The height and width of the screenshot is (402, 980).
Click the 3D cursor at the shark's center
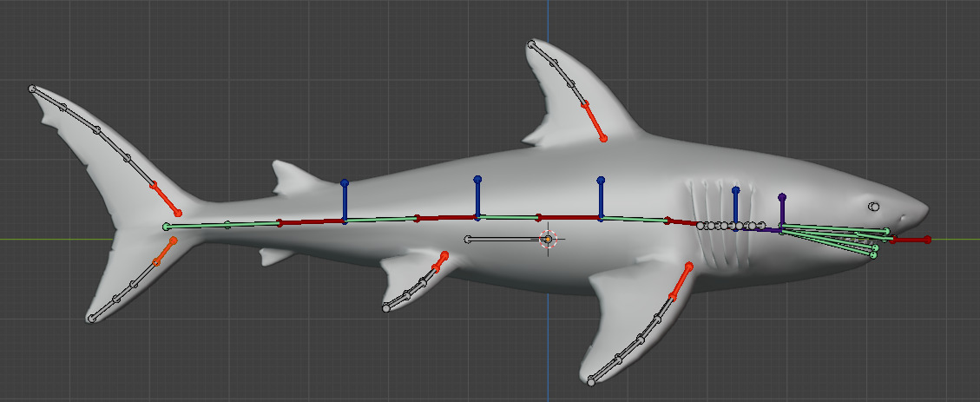(548, 239)
